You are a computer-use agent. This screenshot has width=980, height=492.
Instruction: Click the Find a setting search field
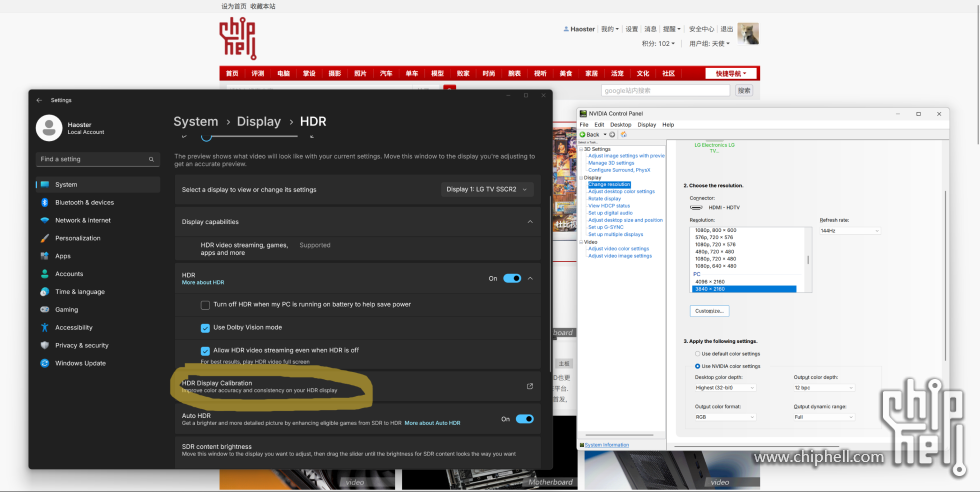click(x=98, y=159)
